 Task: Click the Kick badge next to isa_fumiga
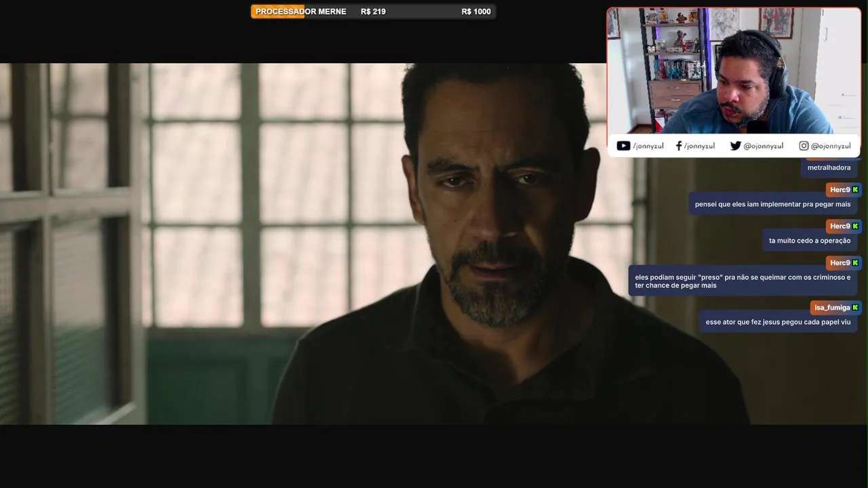tap(855, 308)
